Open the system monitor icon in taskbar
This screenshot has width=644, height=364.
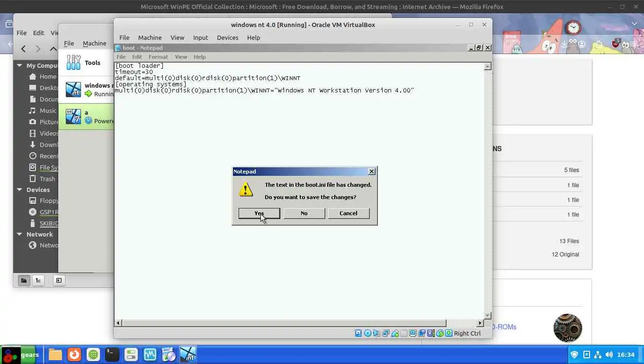(x=150, y=355)
